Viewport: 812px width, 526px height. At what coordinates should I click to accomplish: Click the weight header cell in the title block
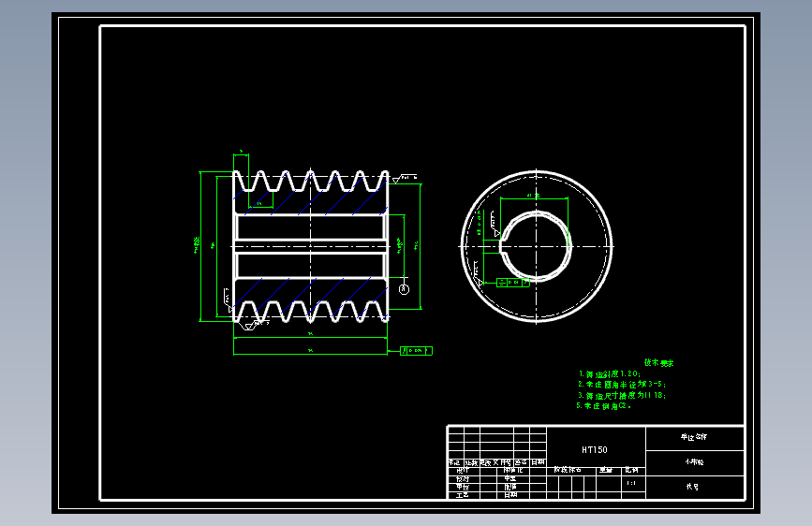pyautogui.click(x=608, y=470)
